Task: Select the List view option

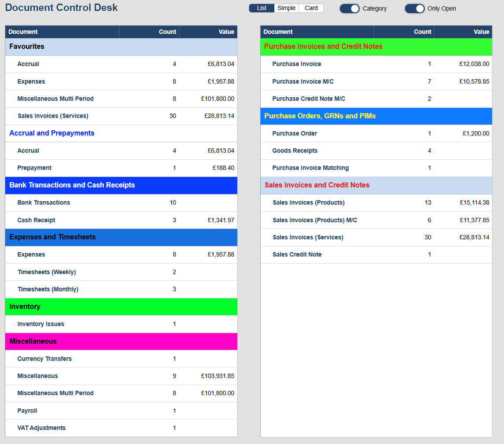Action: pyautogui.click(x=262, y=8)
